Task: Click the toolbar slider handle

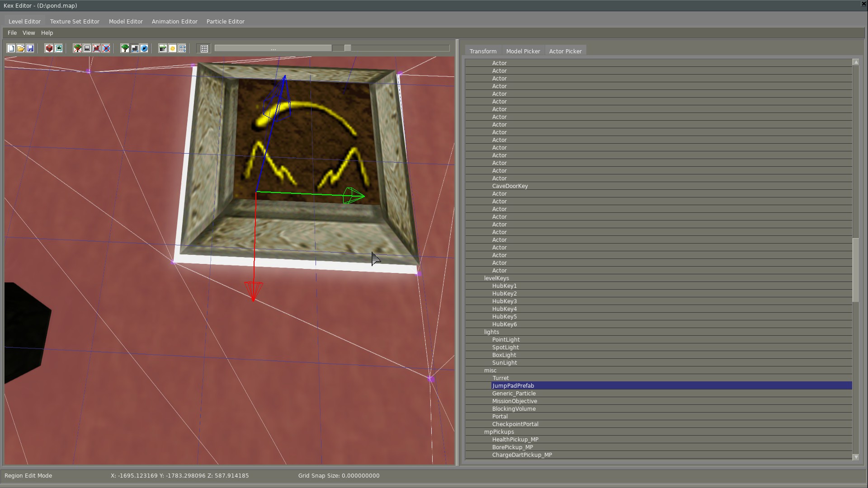Action: (x=347, y=48)
